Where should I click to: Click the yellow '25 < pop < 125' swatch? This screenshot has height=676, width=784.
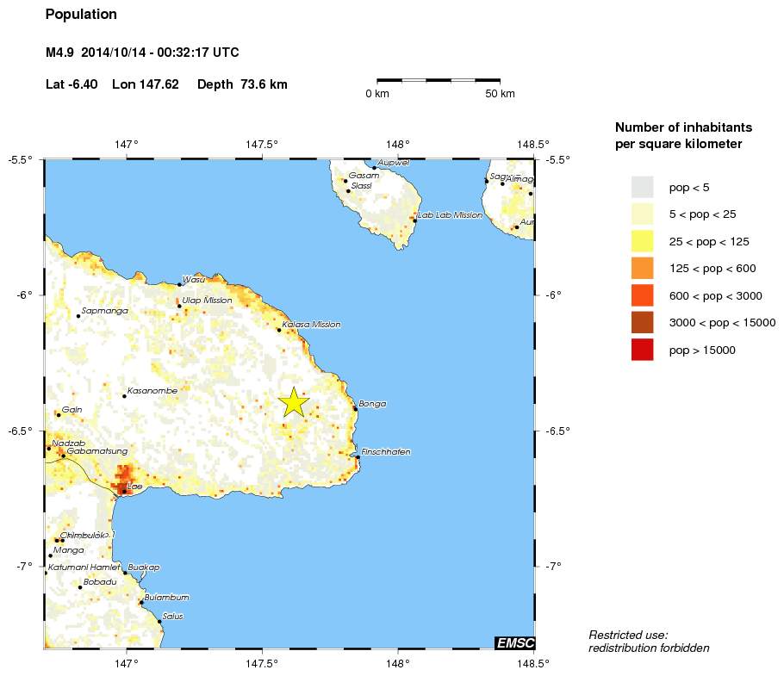click(642, 241)
